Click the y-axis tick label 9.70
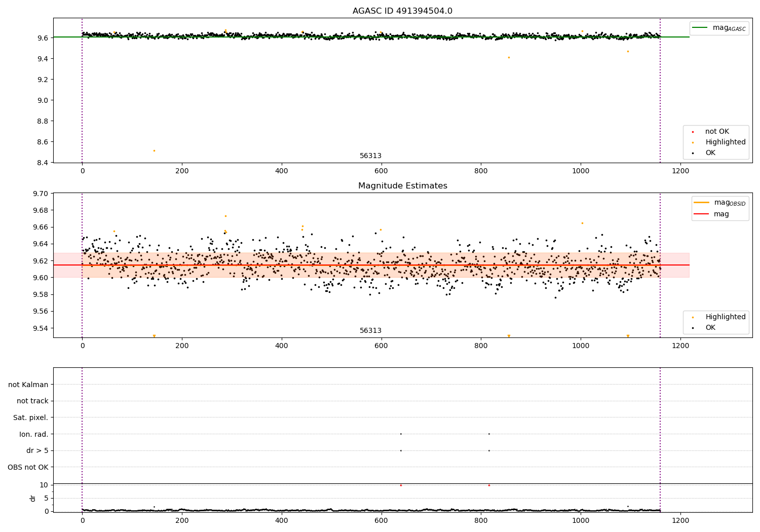 coord(41,194)
